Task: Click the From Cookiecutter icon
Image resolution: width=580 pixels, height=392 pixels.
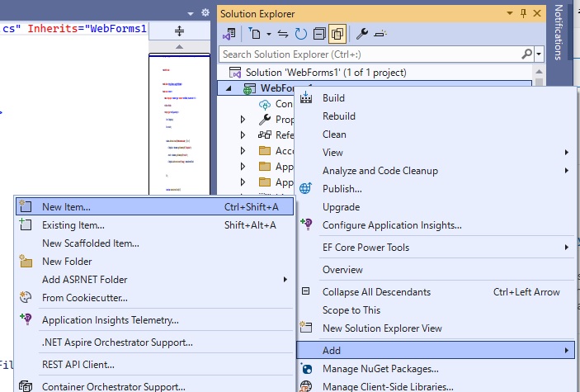Action: tap(26, 297)
